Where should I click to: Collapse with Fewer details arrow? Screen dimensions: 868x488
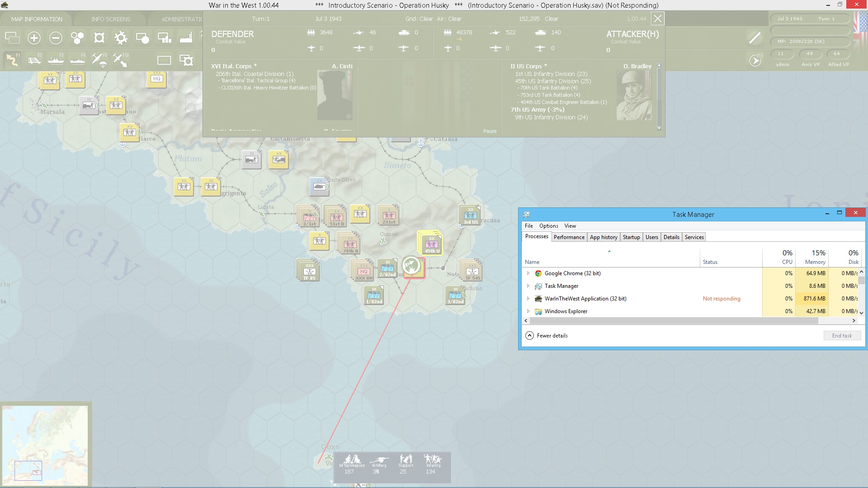pyautogui.click(x=529, y=336)
